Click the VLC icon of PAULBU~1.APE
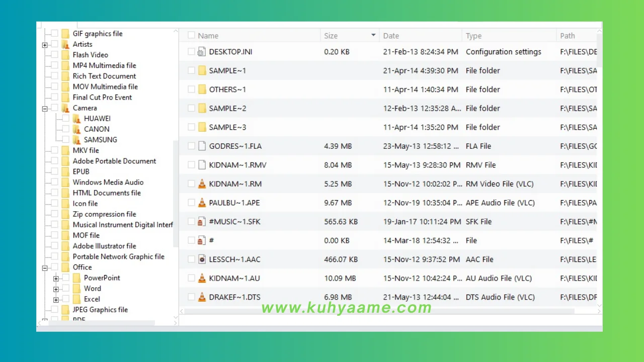Screen dimensions: 644x362 pos(202,203)
